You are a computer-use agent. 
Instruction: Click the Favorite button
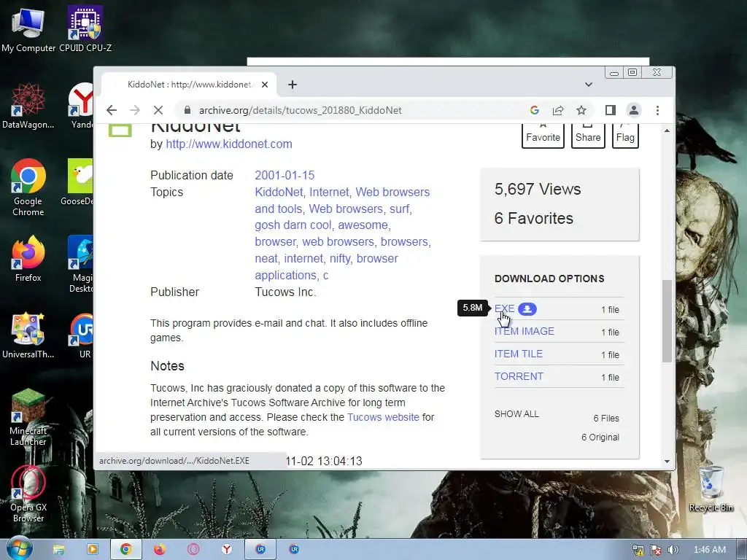(x=543, y=135)
